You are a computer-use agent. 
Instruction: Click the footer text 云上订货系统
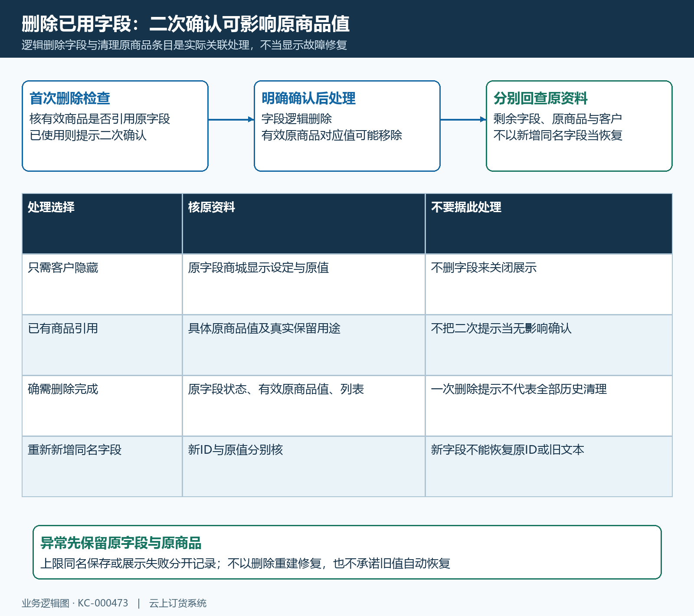(x=178, y=603)
